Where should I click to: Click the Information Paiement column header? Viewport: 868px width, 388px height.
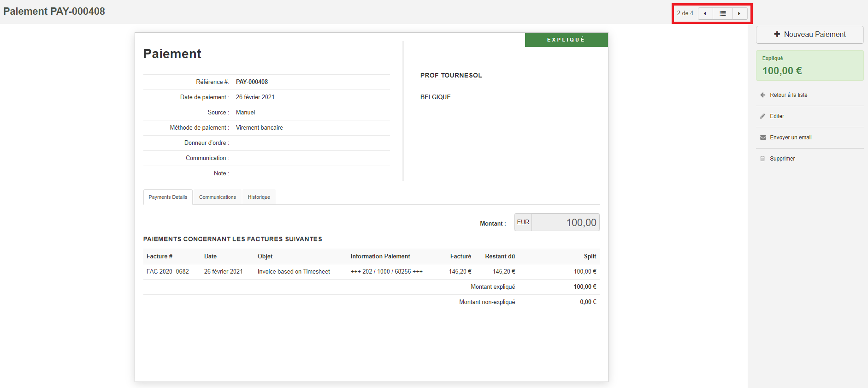pyautogui.click(x=380, y=257)
